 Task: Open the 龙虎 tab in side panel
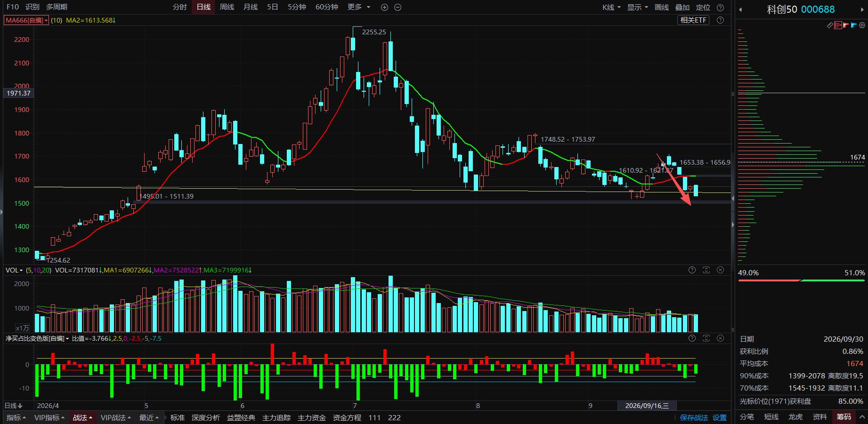pyautogui.click(x=795, y=416)
